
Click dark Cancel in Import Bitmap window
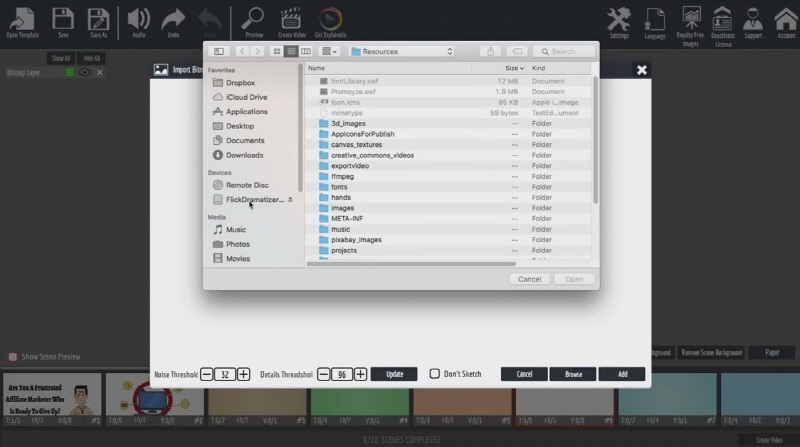[524, 374]
